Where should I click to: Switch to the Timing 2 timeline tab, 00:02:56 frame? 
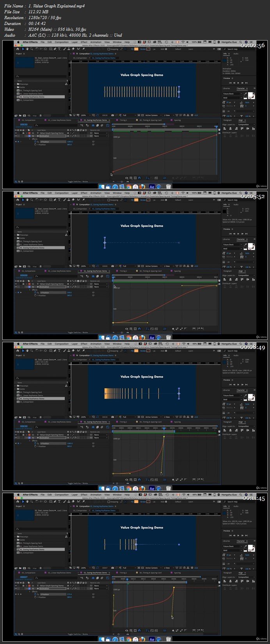[x=123, y=120]
